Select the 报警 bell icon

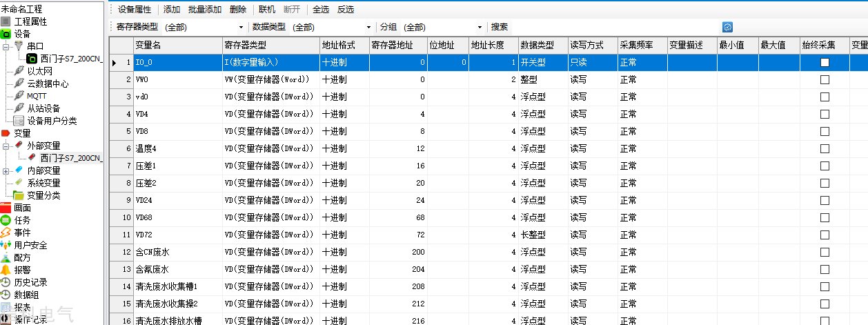tap(6, 270)
